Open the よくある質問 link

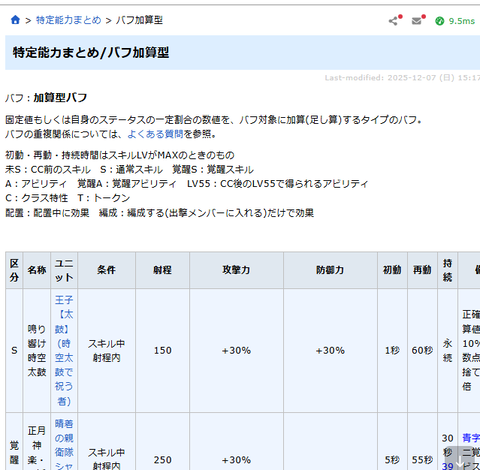[x=155, y=134]
